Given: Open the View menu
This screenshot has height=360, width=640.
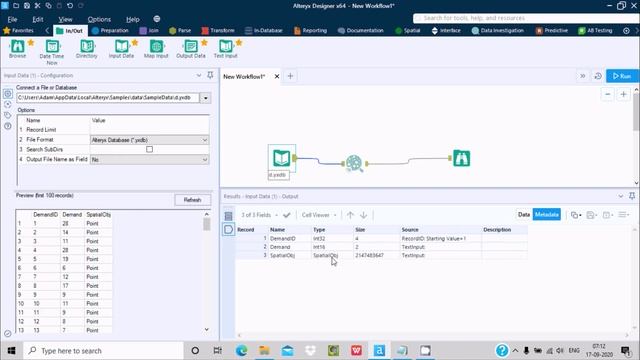Looking at the screenshot, I should point(65,19).
